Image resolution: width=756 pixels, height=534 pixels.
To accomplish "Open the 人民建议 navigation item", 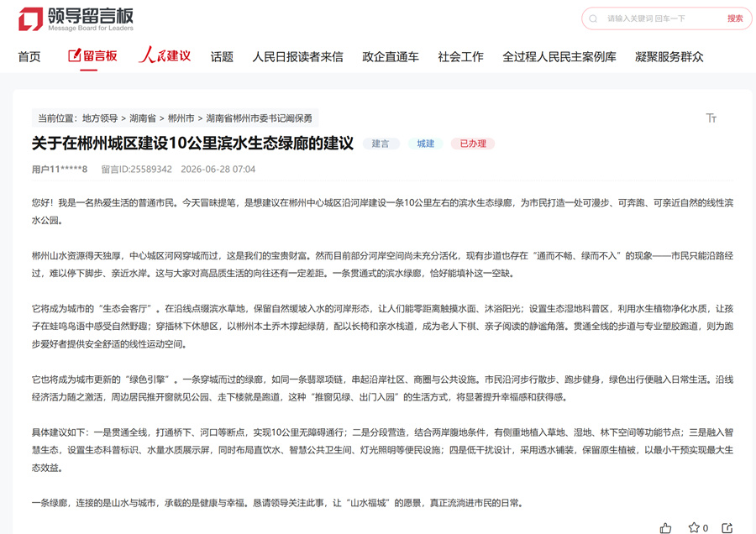I will click(x=165, y=55).
